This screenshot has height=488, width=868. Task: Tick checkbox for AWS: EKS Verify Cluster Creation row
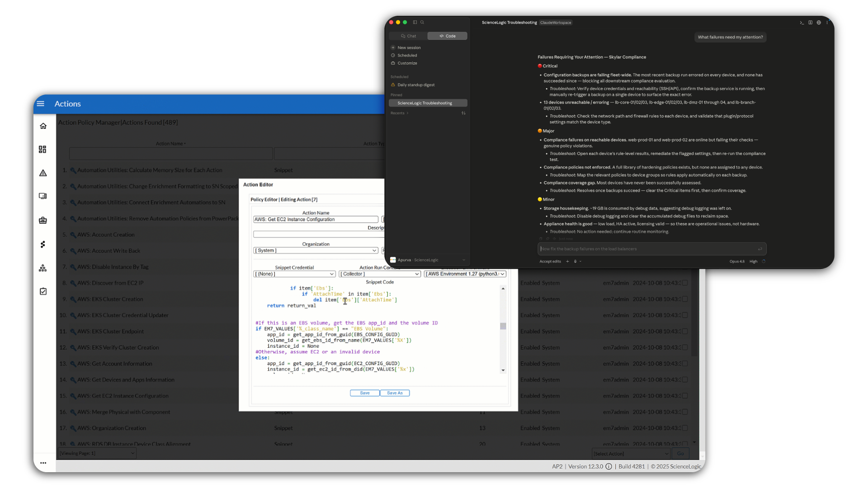click(x=685, y=347)
